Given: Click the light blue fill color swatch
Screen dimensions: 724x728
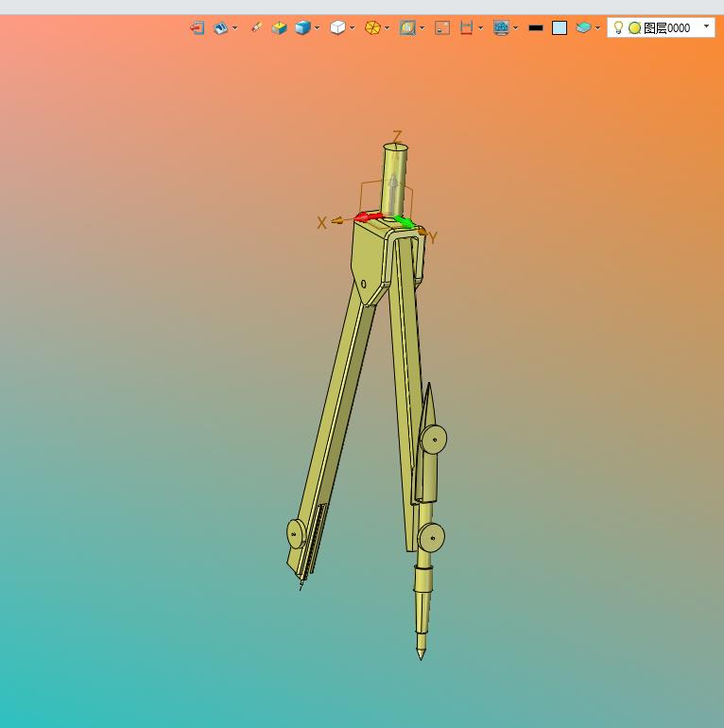Looking at the screenshot, I should [x=560, y=27].
